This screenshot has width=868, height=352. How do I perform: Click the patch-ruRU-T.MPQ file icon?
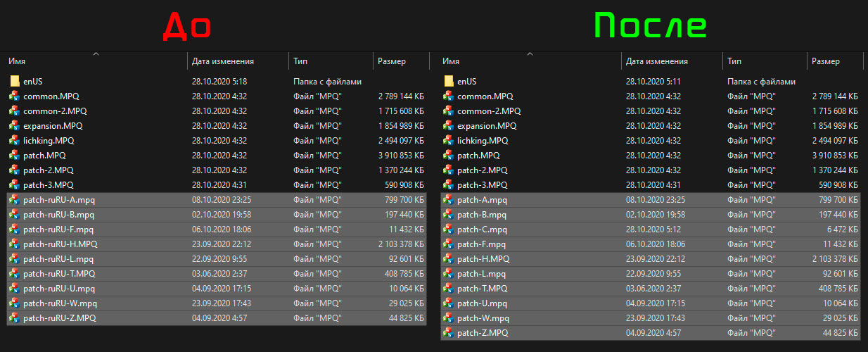(x=15, y=274)
